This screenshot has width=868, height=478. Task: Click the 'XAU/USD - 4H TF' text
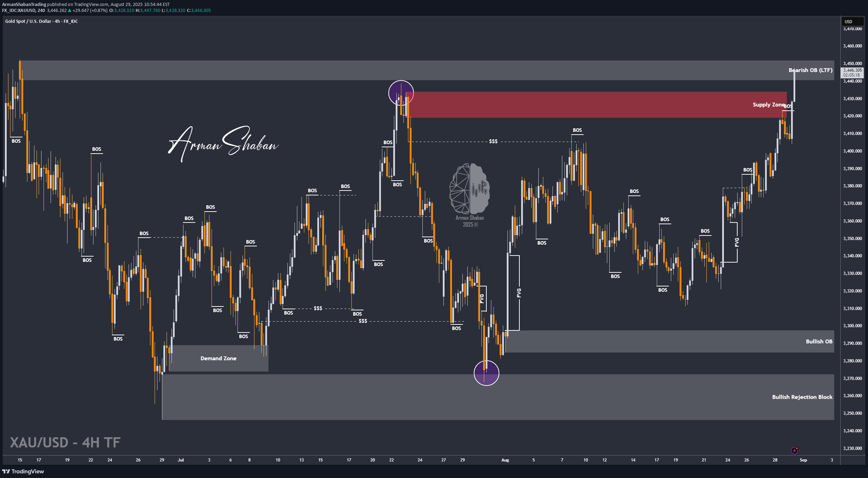pos(65,443)
